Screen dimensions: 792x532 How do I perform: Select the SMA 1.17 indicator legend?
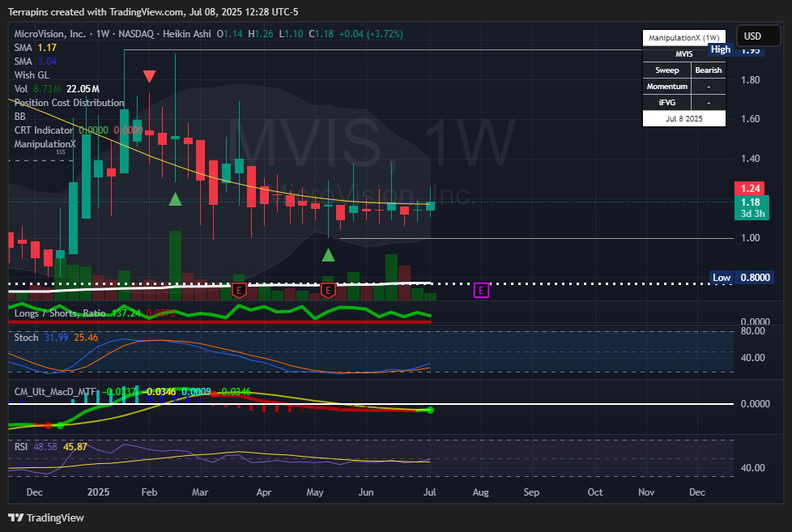[x=36, y=48]
